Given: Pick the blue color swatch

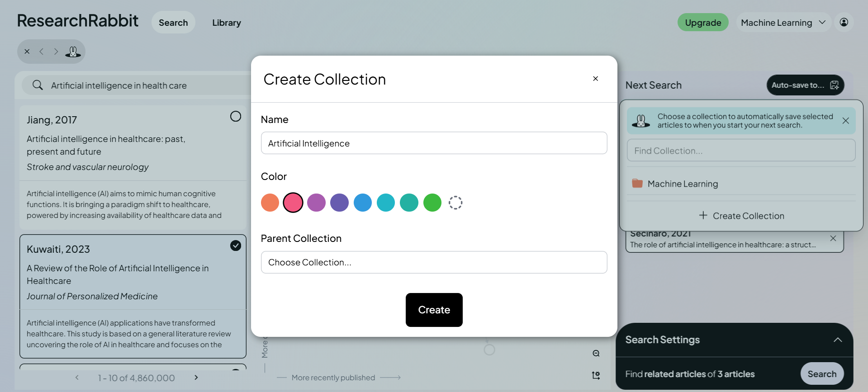Looking at the screenshot, I should (363, 203).
